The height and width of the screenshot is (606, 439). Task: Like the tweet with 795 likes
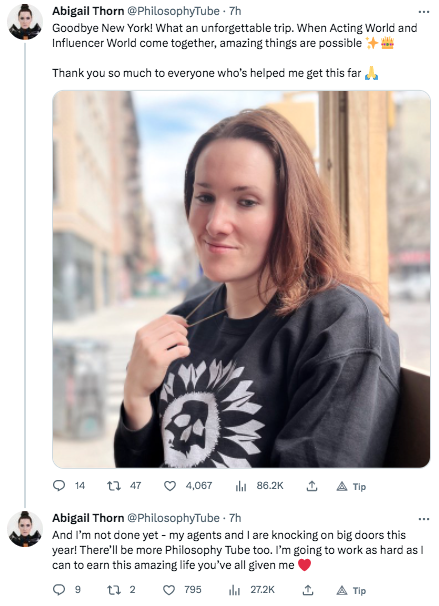pos(169,590)
